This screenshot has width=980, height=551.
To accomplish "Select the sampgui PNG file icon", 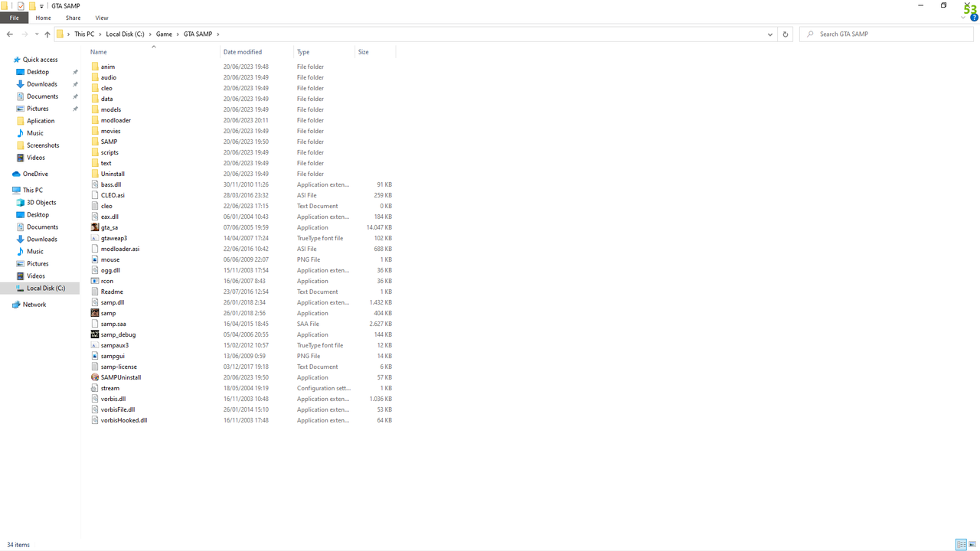I will pyautogui.click(x=95, y=356).
